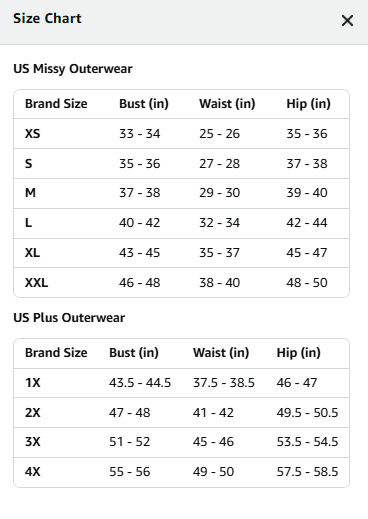The width and height of the screenshot is (368, 519).
Task: Click the 2X hip value 49.5 - 50.5
Action: (x=307, y=413)
